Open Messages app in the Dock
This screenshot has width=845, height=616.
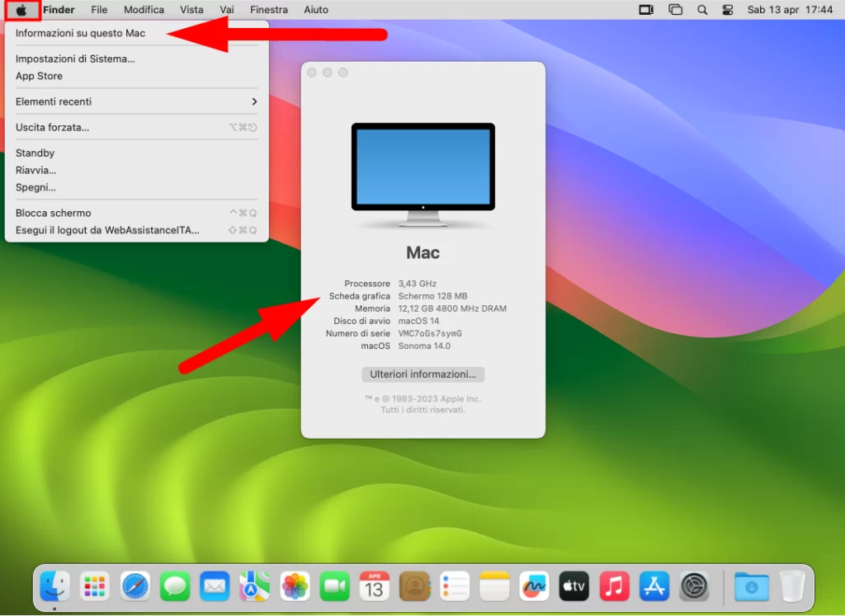click(x=175, y=586)
